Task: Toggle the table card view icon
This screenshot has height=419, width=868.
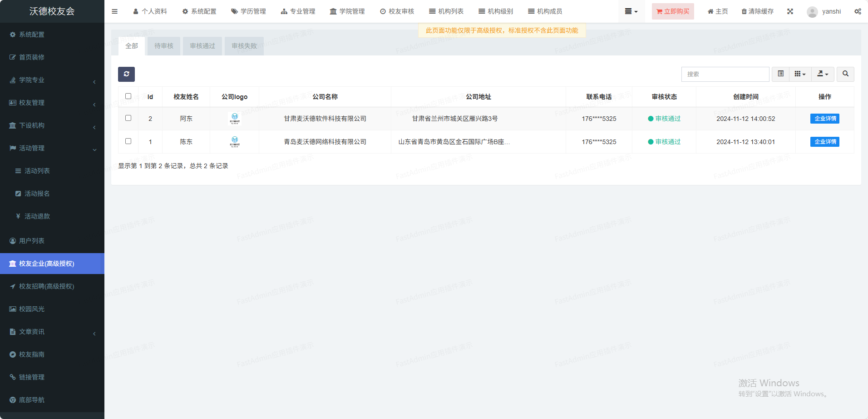Action: [780, 74]
